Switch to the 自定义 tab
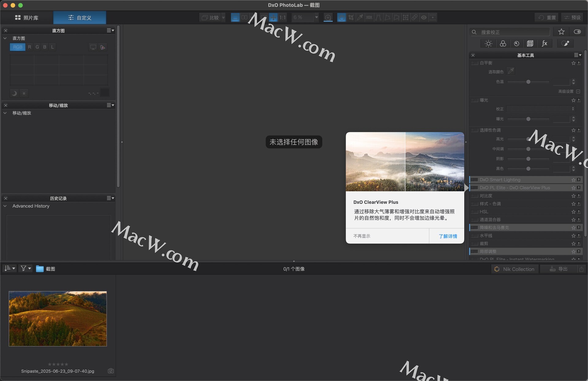 coord(80,18)
